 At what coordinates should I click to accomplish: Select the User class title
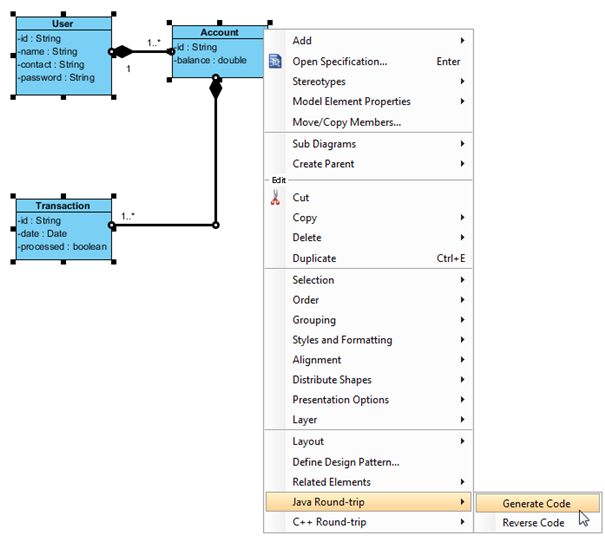[63, 24]
